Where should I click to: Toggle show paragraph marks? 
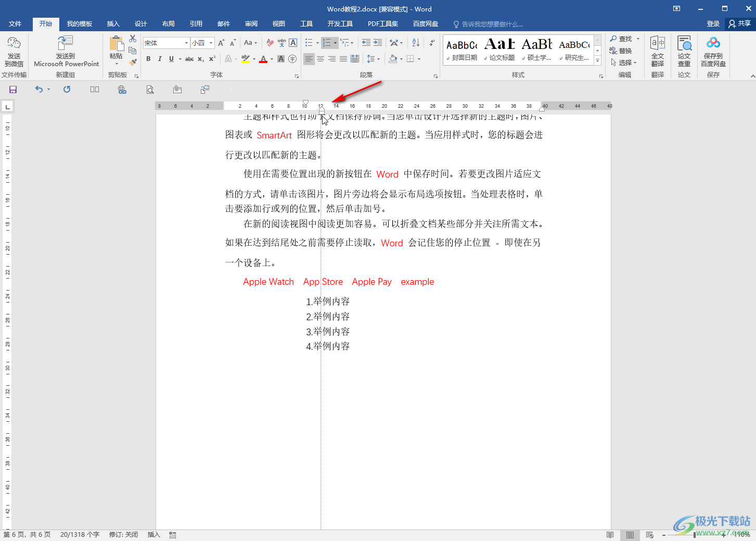[x=432, y=43]
